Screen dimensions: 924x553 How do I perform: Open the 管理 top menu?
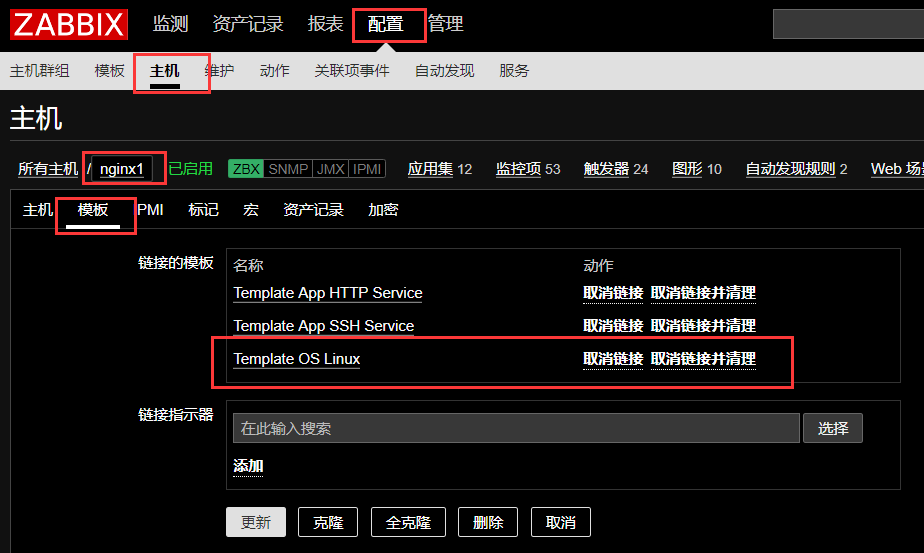[446, 24]
